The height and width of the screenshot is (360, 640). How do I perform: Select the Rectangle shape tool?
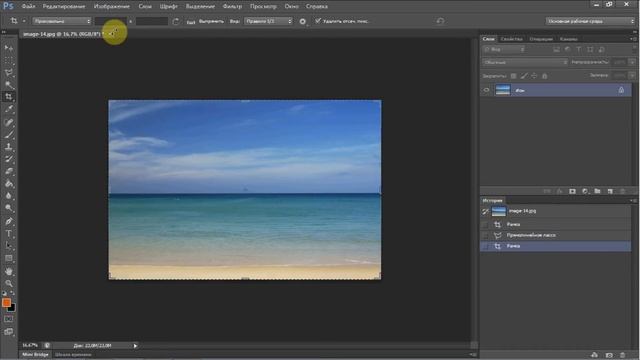point(9,258)
